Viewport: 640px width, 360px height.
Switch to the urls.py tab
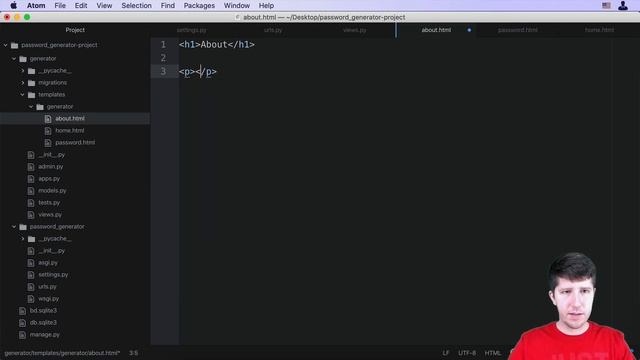[273, 30]
